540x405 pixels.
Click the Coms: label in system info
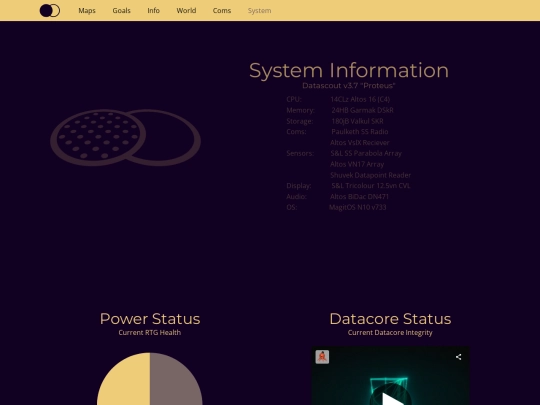point(296,132)
